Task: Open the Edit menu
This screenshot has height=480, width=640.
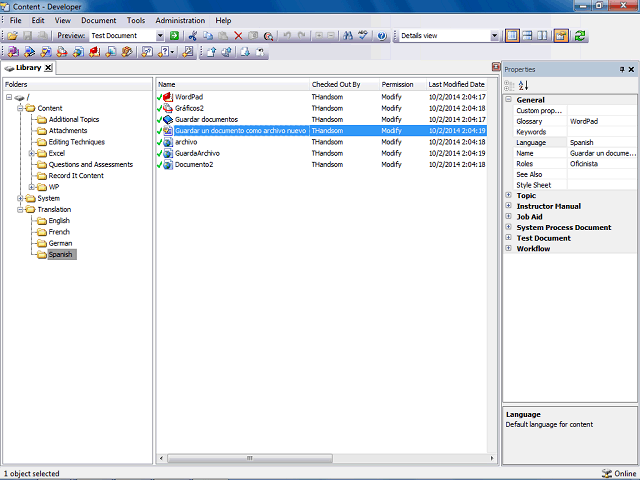Action: pos(38,20)
